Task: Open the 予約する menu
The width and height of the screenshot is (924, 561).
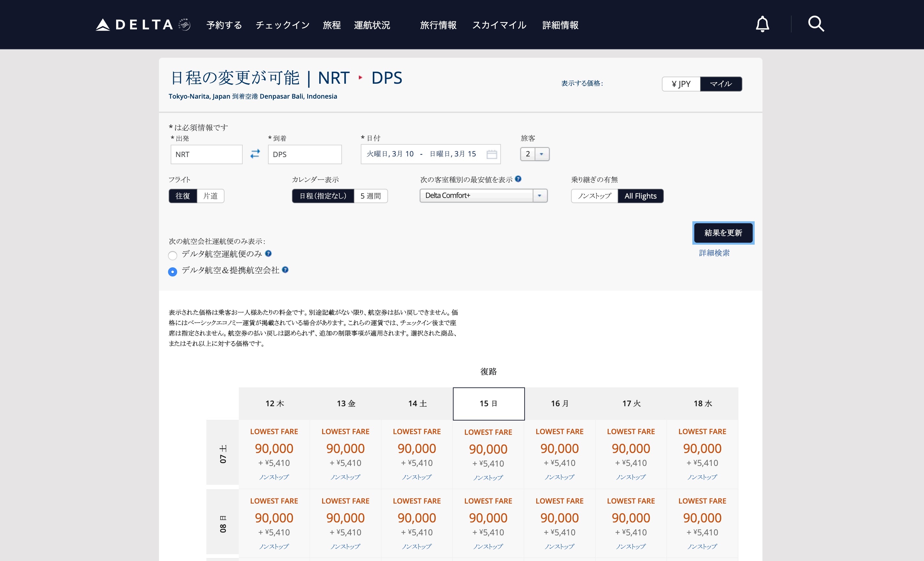Action: [224, 25]
